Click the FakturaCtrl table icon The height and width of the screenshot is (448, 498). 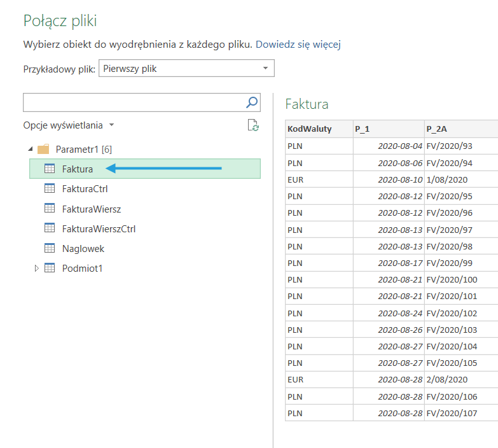(x=50, y=188)
